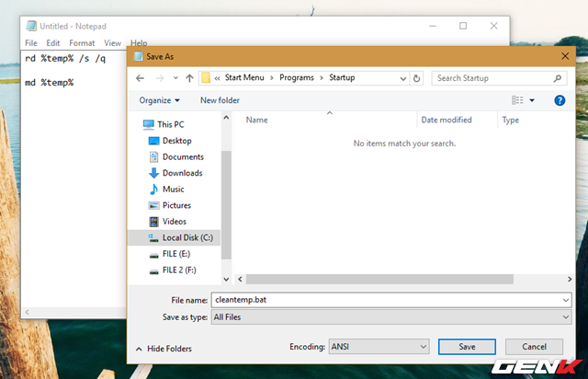Screen dimensions: 588x379
Task: Open view options dropdown arrow
Action: (532, 100)
